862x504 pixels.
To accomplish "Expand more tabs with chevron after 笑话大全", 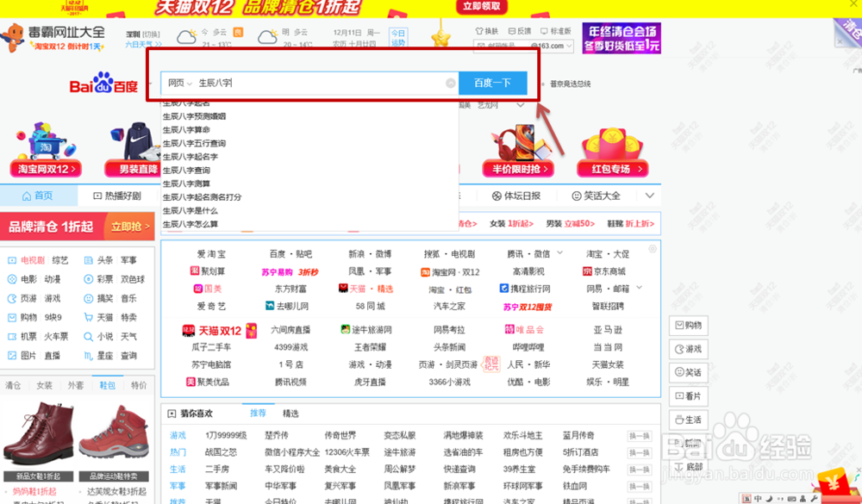I will 650,196.
